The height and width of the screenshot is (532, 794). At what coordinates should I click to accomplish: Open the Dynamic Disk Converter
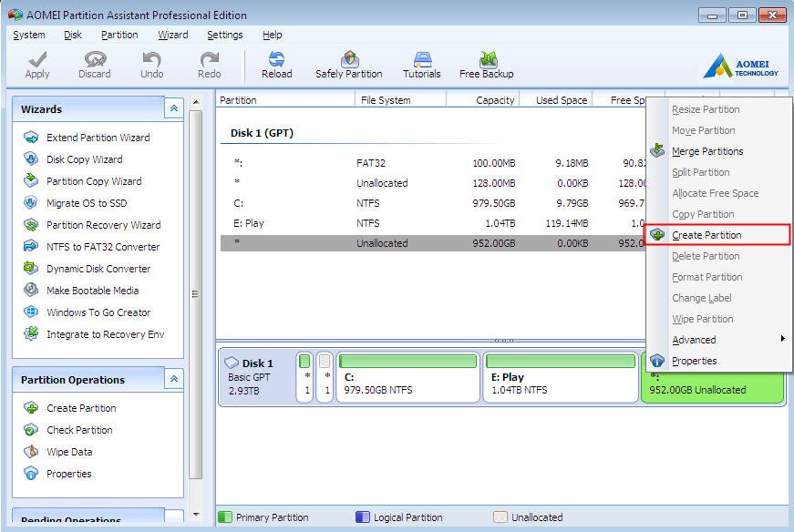click(98, 269)
